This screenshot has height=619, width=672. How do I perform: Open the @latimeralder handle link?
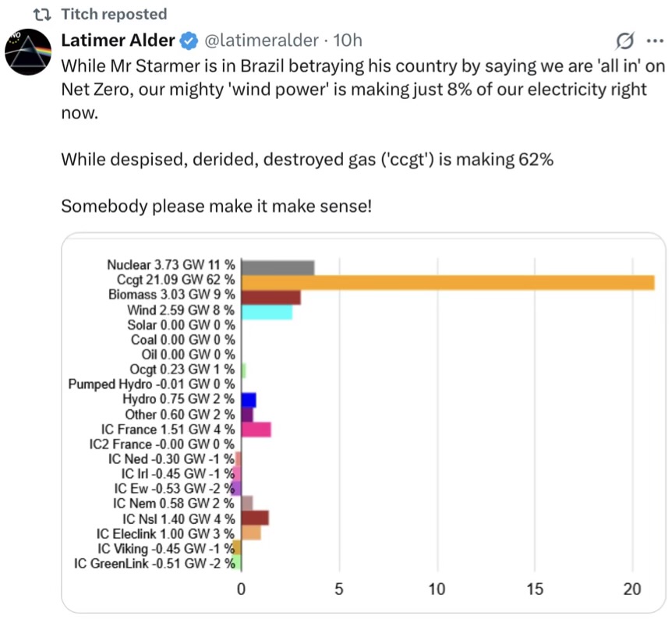click(x=261, y=40)
